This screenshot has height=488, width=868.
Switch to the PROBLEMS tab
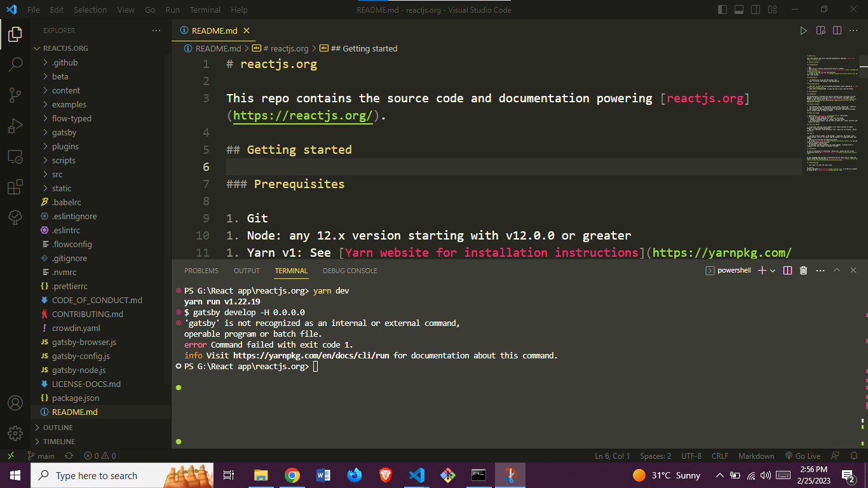click(x=201, y=271)
